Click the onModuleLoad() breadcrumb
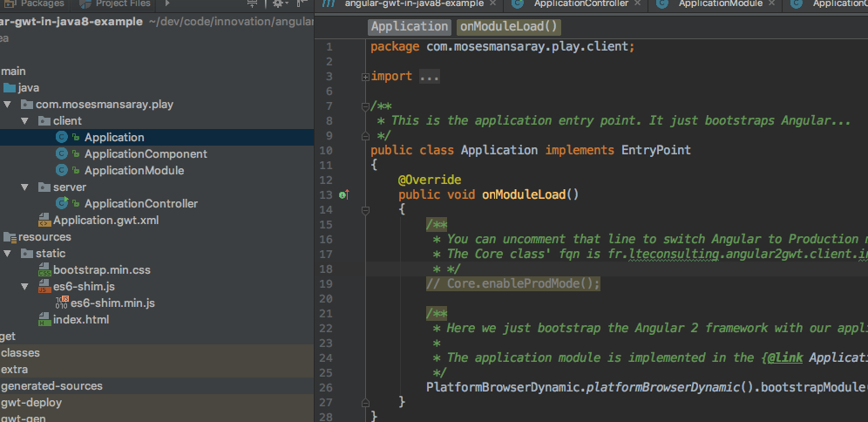 pos(509,27)
